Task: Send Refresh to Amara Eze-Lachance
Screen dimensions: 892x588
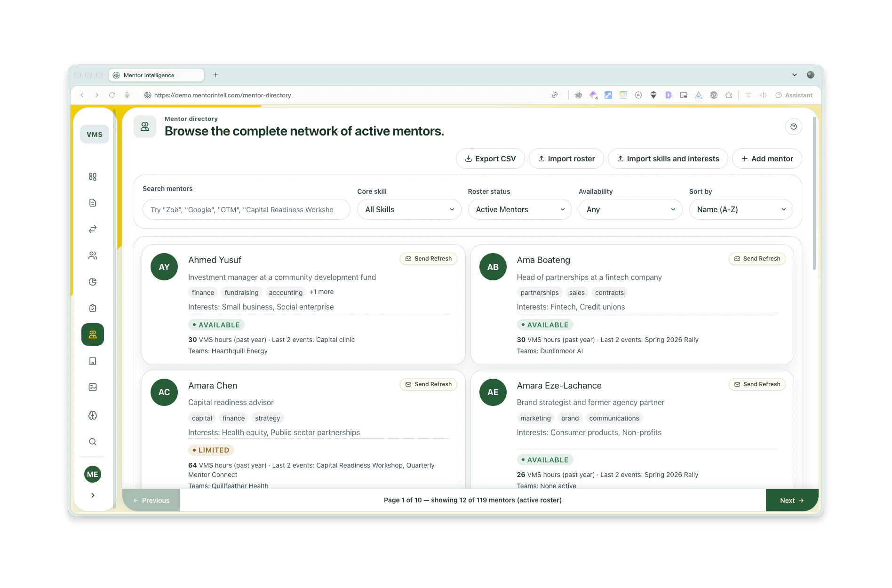Action: tap(757, 384)
